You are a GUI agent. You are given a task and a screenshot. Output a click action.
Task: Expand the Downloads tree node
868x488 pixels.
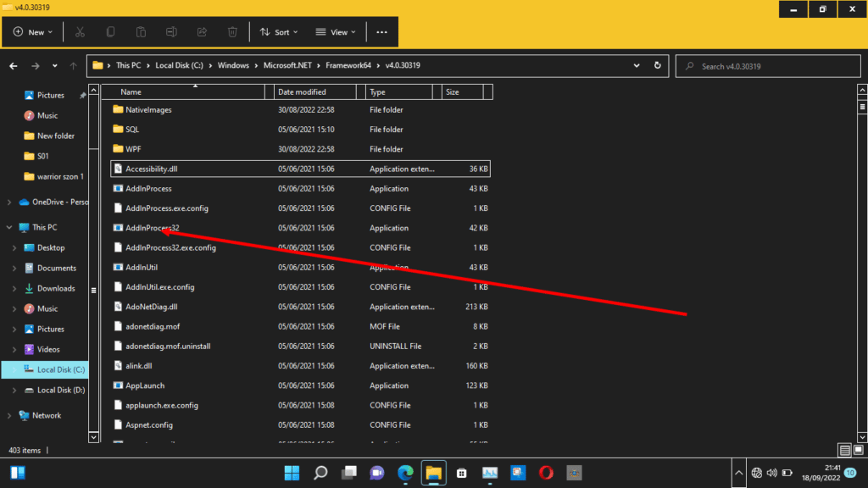pyautogui.click(x=14, y=288)
